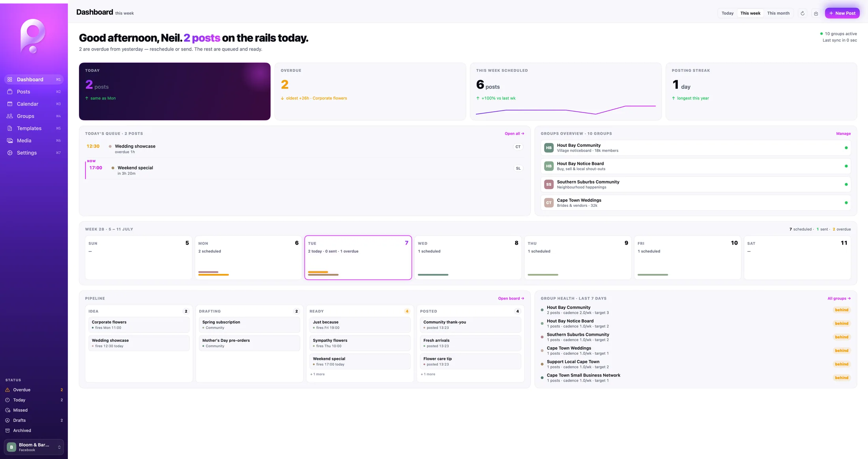Click the CT tag on Wedding showcase
Image resolution: width=868 pixels, height=459 pixels.
[518, 147]
